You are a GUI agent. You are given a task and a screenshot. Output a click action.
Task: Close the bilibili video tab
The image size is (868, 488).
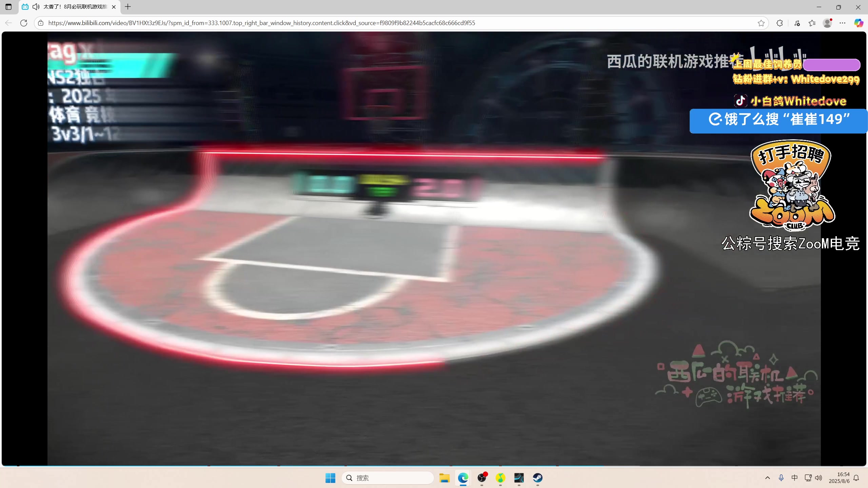point(114,7)
